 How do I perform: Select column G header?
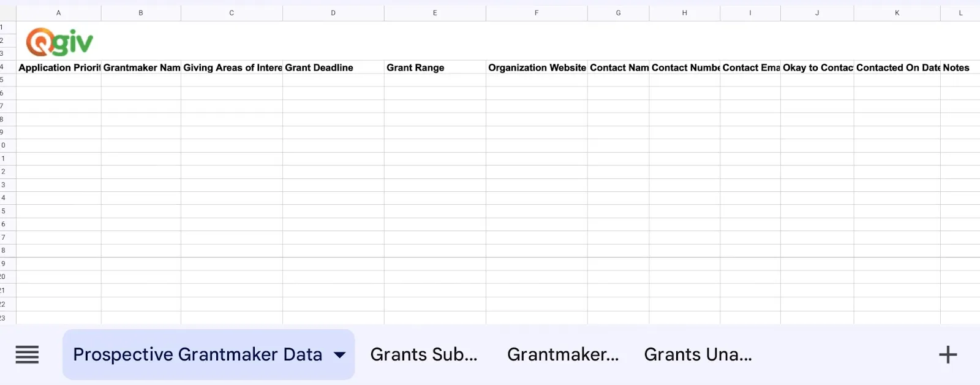coord(618,13)
